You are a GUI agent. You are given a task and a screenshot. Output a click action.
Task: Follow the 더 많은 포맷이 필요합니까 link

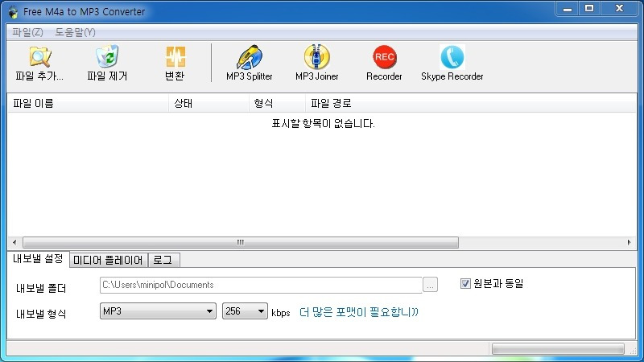[x=358, y=312]
